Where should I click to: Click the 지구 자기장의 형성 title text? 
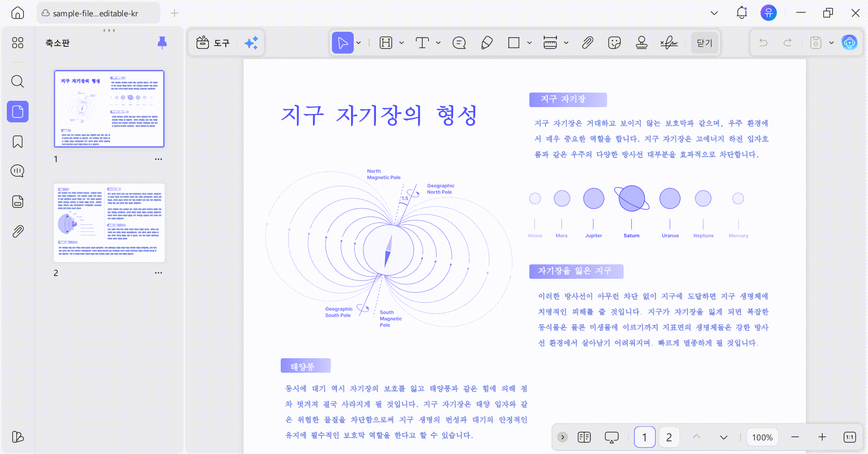[379, 115]
